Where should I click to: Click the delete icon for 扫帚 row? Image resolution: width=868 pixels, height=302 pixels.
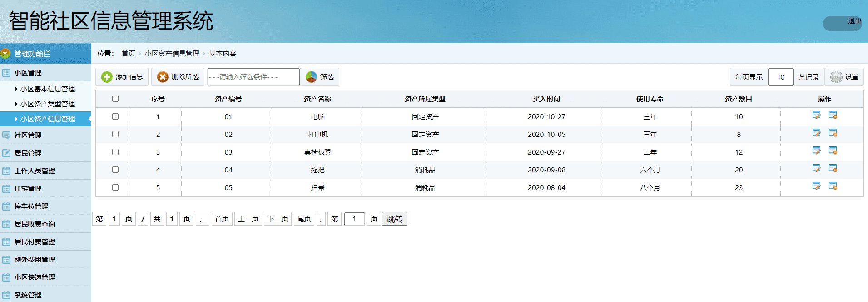[833, 186]
